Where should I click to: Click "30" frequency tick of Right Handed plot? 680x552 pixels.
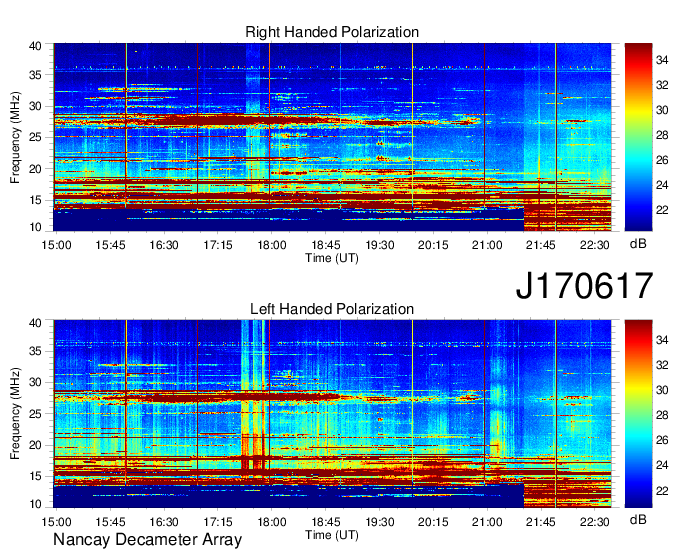[36, 106]
